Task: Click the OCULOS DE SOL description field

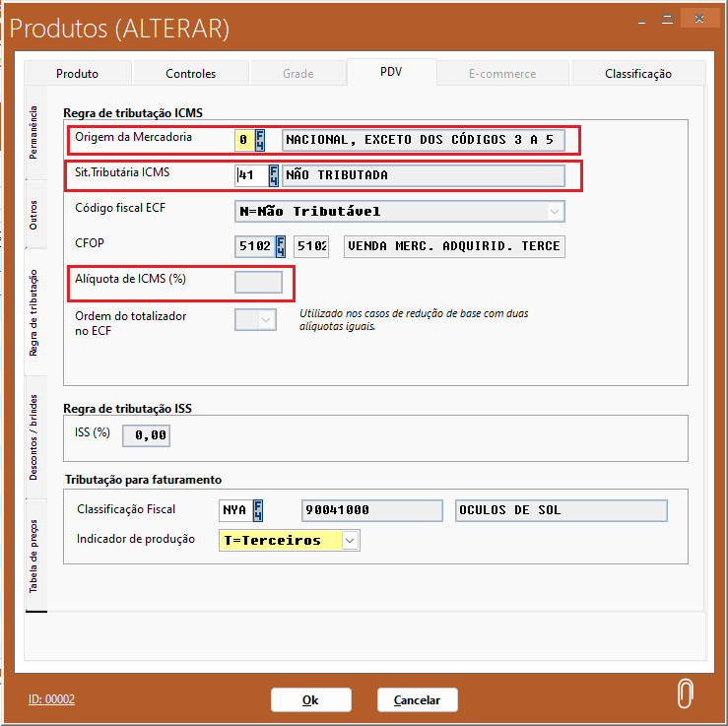Action: (562, 510)
